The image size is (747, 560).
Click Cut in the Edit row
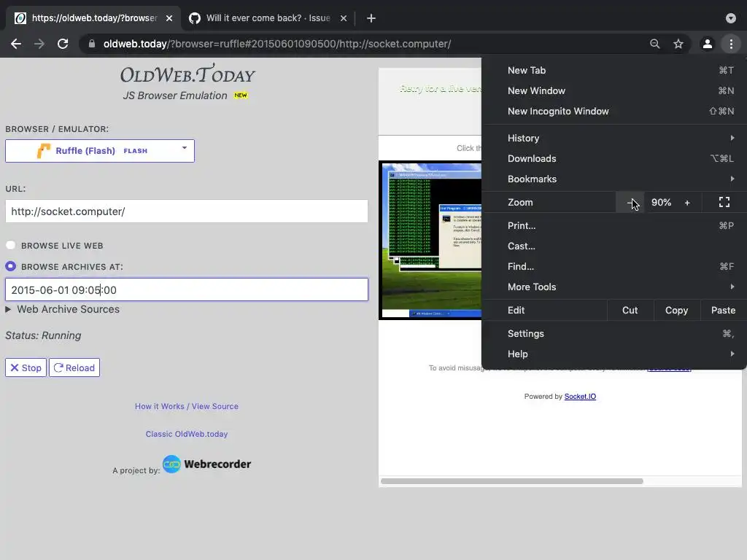pos(630,310)
